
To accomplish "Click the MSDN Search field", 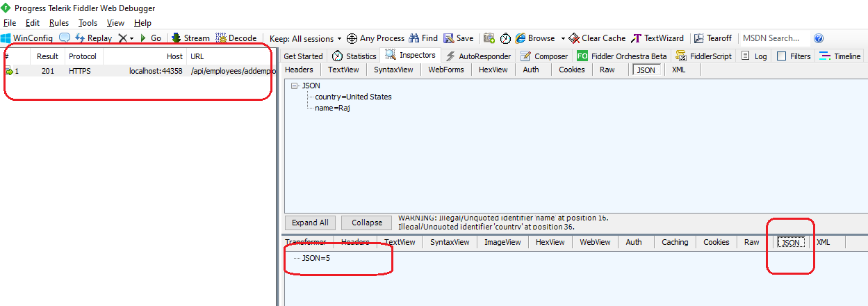I will (x=776, y=38).
